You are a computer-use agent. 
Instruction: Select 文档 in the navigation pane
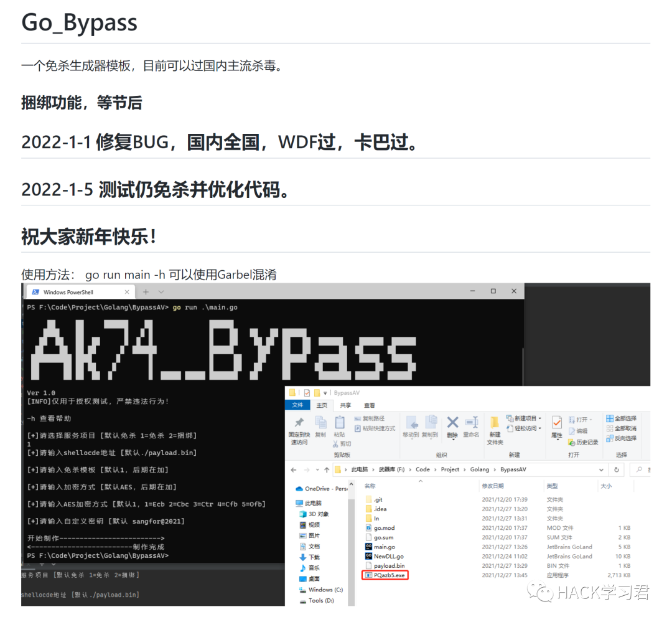pos(310,546)
